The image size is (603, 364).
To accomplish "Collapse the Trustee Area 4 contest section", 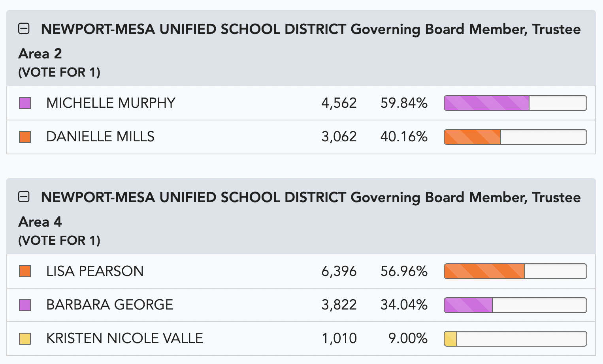I will [24, 197].
